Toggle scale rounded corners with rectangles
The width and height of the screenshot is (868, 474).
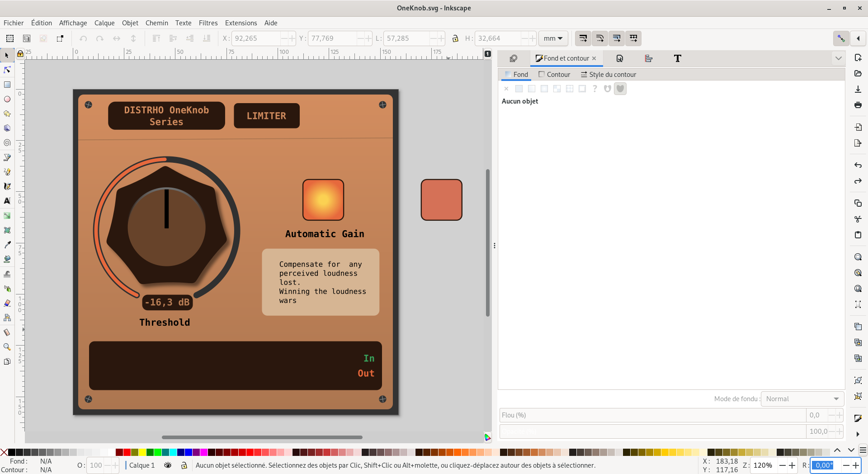tap(600, 38)
